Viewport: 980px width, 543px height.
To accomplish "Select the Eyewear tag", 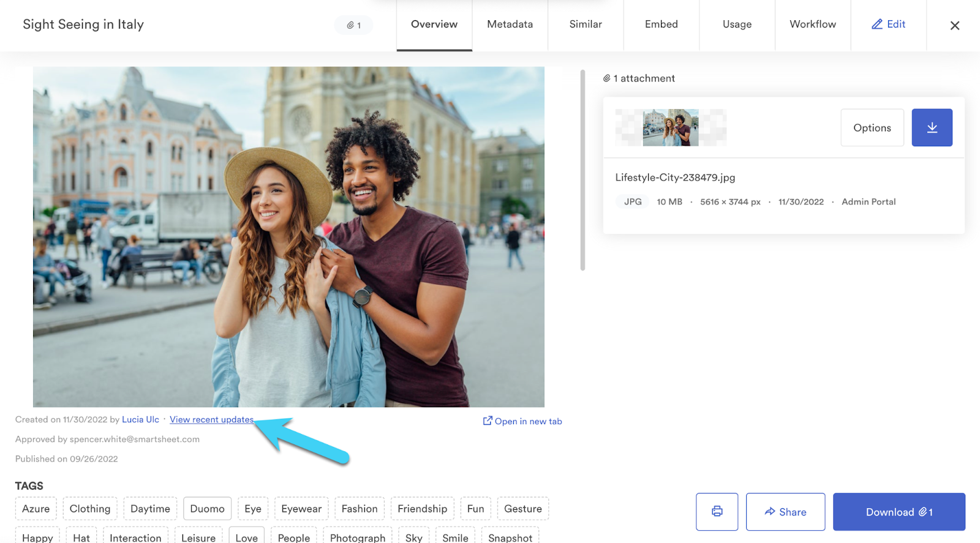I will coord(301,509).
